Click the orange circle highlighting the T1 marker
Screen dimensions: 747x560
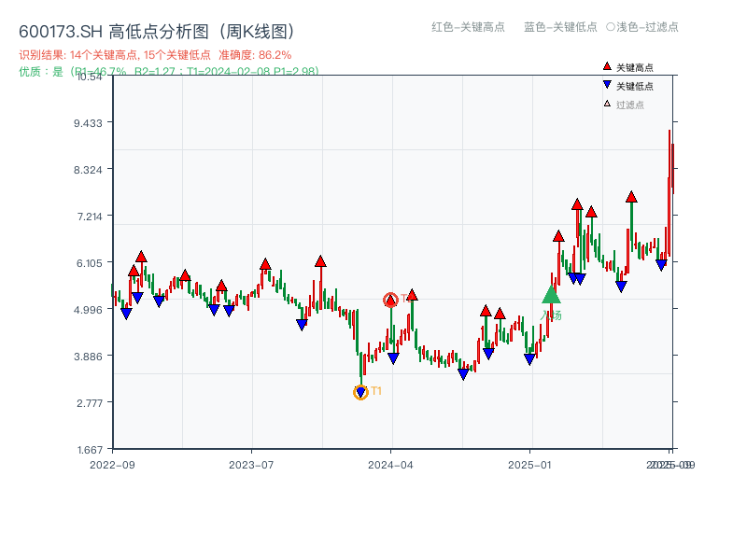[x=361, y=392]
